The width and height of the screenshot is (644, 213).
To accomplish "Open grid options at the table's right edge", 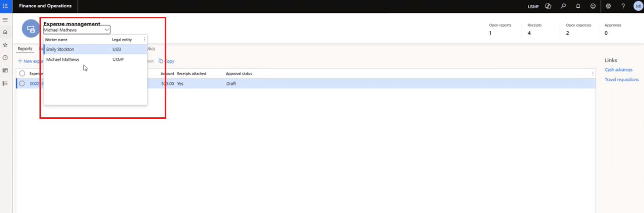I will pos(593,74).
